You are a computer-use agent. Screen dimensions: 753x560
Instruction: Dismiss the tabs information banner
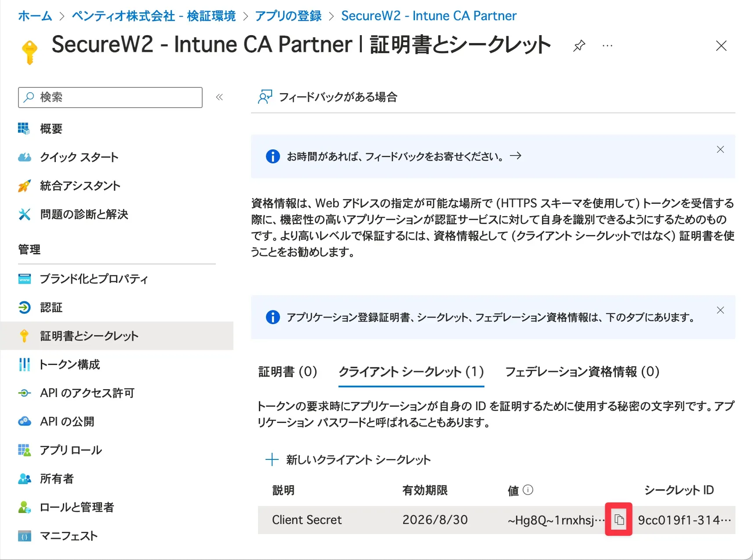[x=720, y=311]
